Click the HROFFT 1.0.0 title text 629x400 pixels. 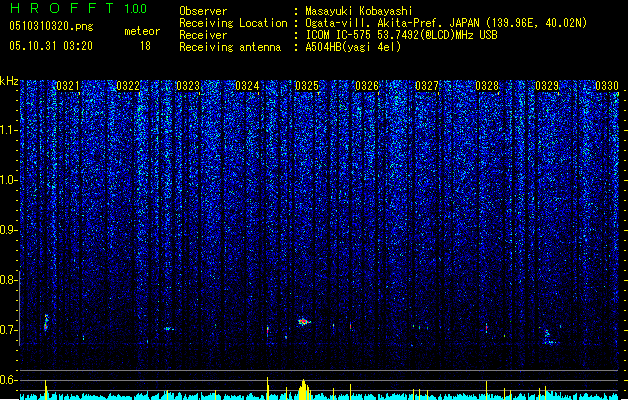click(x=79, y=8)
